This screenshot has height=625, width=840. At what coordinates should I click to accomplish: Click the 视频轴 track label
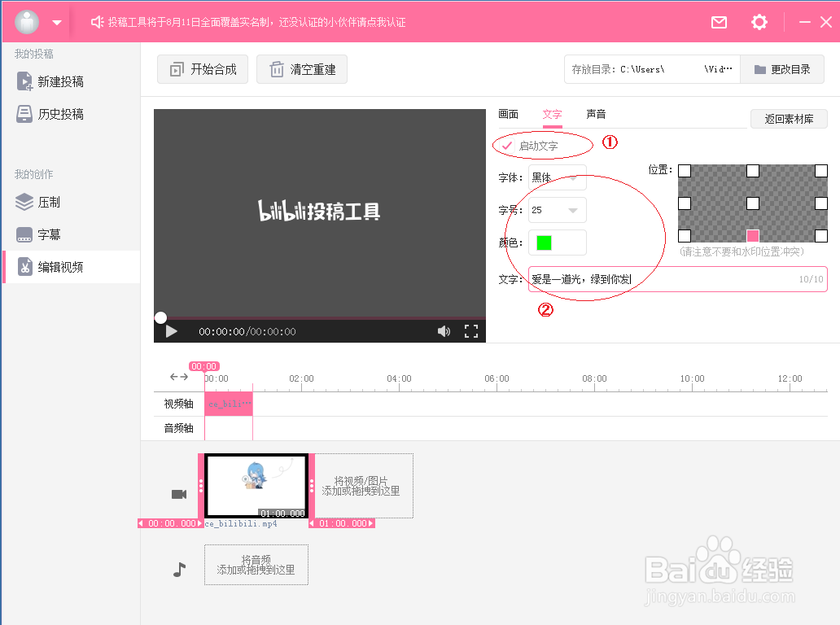(x=178, y=404)
